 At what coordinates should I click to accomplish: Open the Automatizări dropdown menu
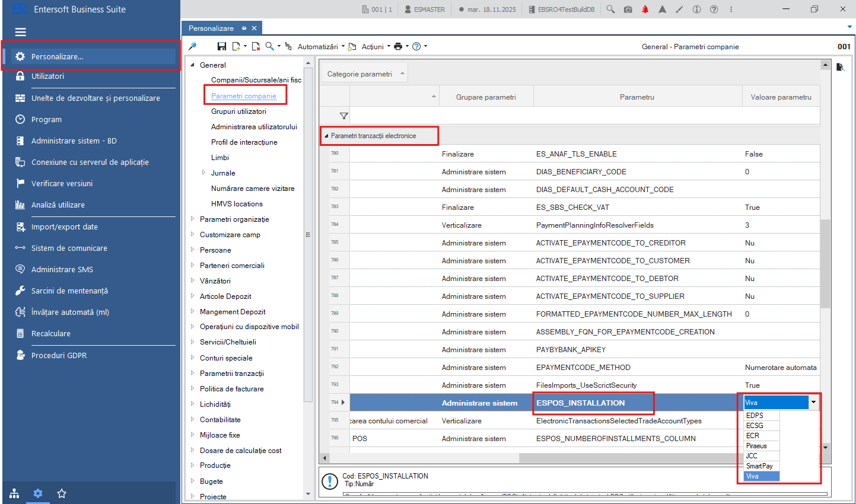tap(321, 46)
